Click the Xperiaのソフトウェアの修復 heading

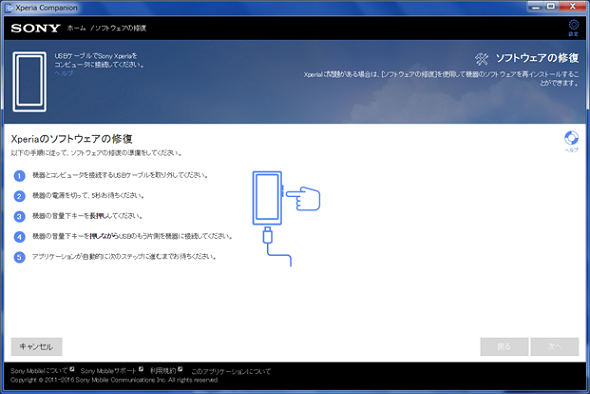71,139
